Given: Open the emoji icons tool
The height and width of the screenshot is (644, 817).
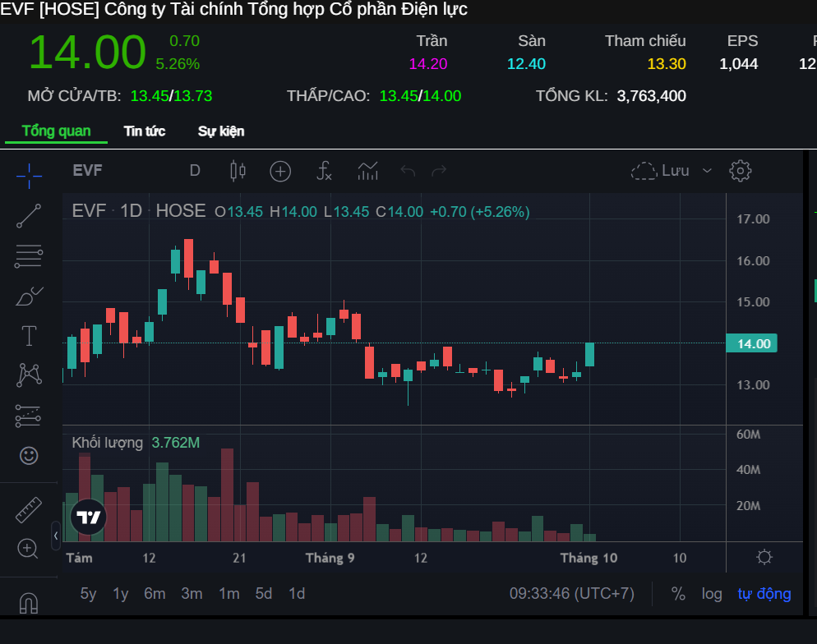Looking at the screenshot, I should (x=29, y=455).
